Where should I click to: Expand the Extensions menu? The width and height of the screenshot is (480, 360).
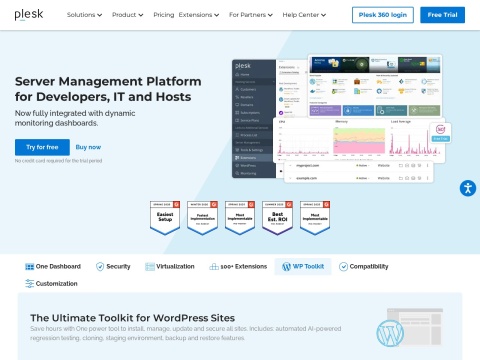tap(199, 15)
